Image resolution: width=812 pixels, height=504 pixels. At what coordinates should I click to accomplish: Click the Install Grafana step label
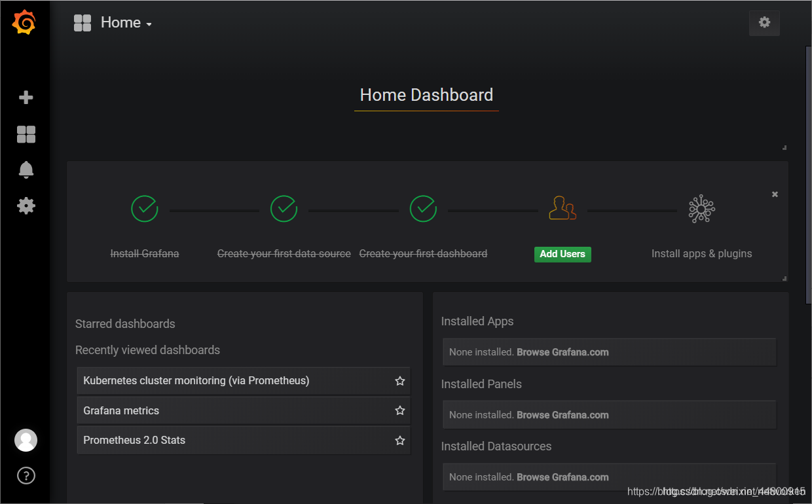(x=145, y=254)
